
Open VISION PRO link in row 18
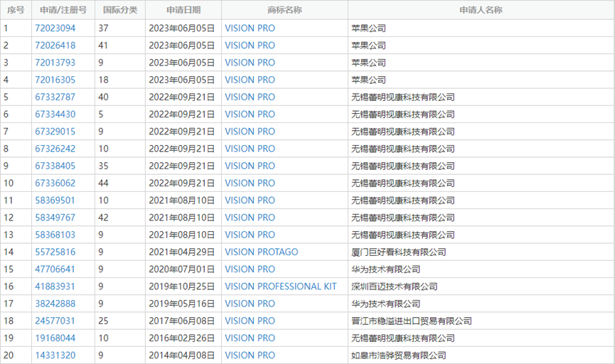point(250,321)
